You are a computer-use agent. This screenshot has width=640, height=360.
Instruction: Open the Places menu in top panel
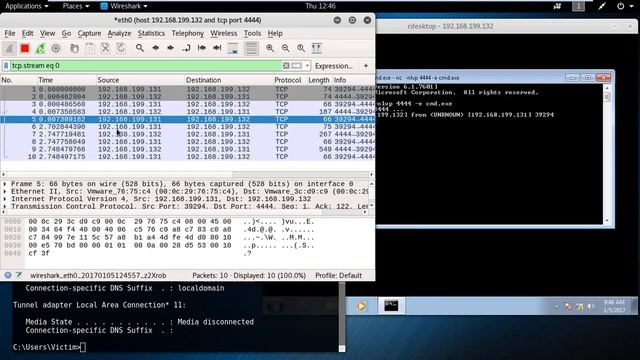tap(76, 6)
